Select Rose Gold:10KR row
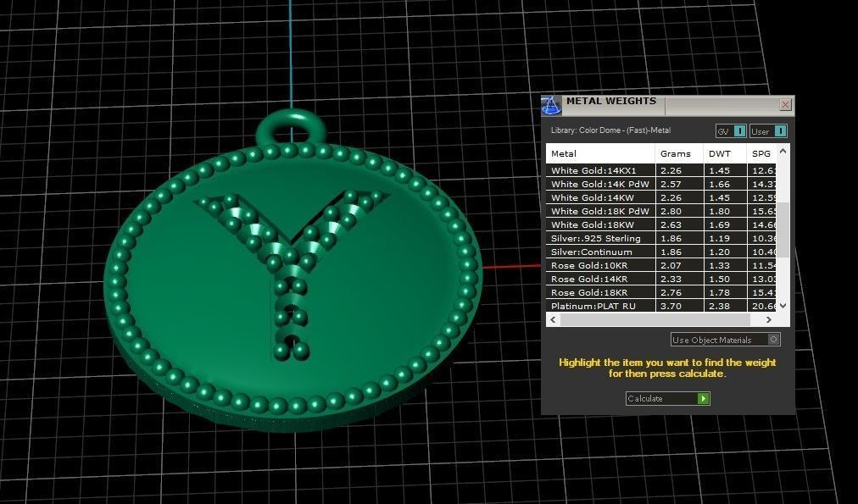 pyautogui.click(x=660, y=266)
